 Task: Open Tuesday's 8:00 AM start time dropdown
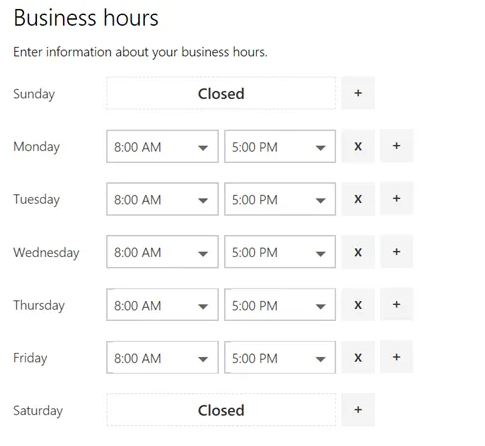pos(162,199)
